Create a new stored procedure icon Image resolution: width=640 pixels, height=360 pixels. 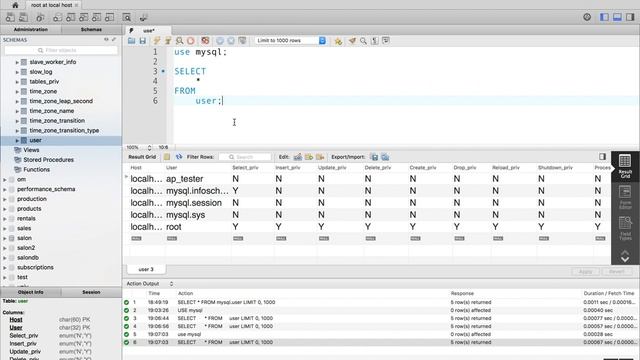pos(97,18)
